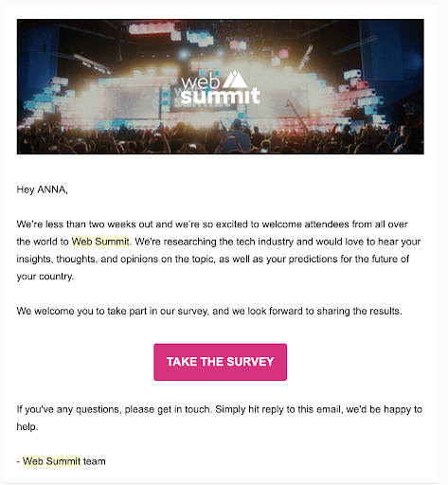Click the "Hey ANNA," greeting line
448x485 pixels.
pyautogui.click(x=43, y=189)
